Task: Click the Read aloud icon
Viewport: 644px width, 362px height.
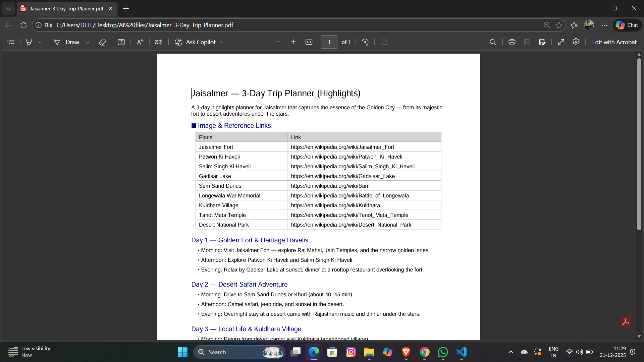Action: click(x=140, y=42)
